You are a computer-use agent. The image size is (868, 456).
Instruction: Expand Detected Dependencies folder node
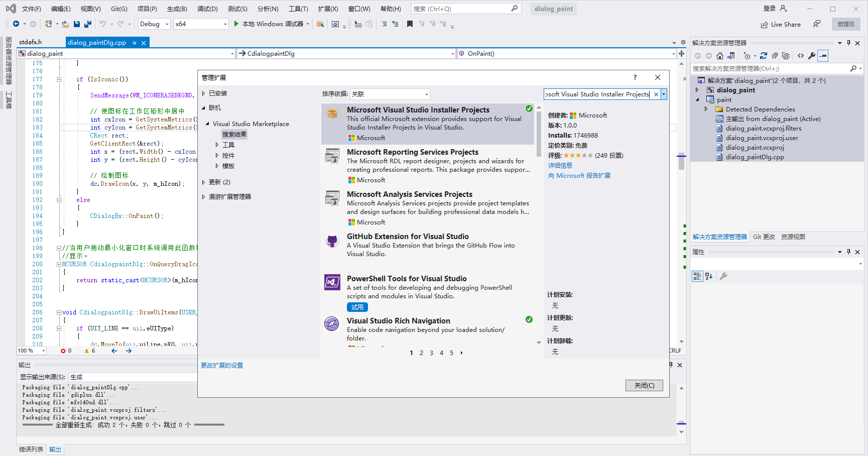(706, 109)
